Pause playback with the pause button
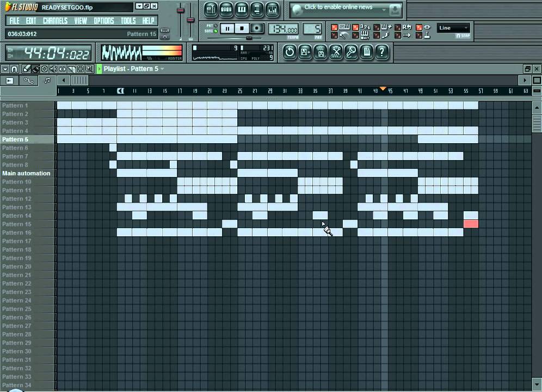Image resolution: width=542 pixels, height=392 pixels. (227, 28)
